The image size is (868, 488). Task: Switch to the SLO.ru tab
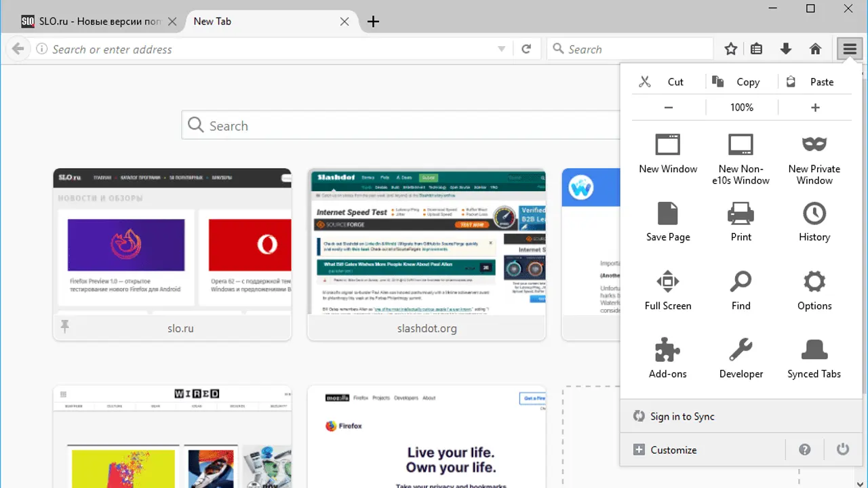(92, 21)
